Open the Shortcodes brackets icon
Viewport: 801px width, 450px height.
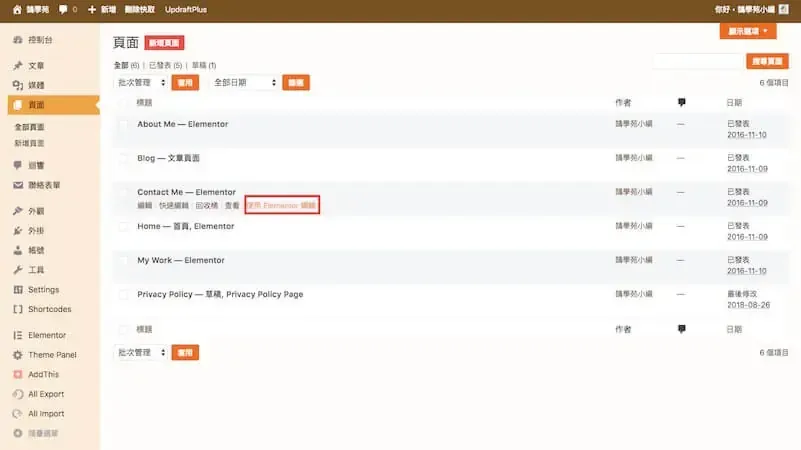(x=18, y=309)
